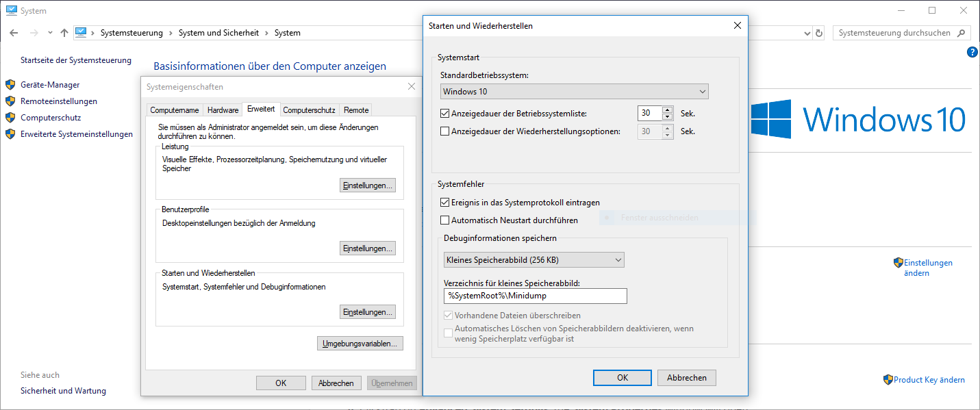Open Remoteeinstellungen link
Image resolution: width=980 pixels, height=410 pixels.
[59, 101]
